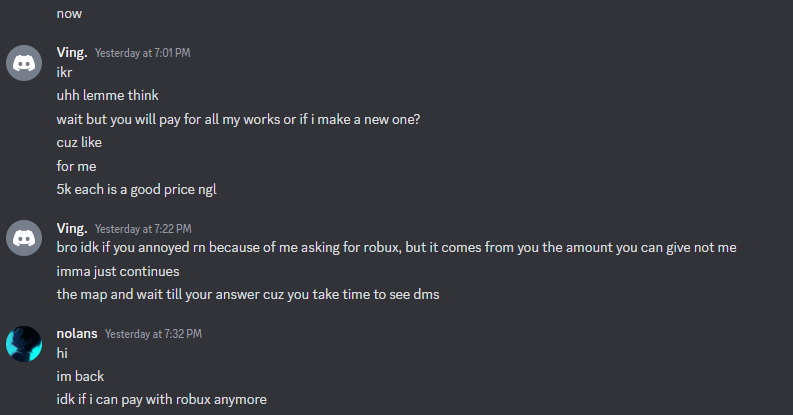Click the Ving username at 7:22 PM

point(71,228)
